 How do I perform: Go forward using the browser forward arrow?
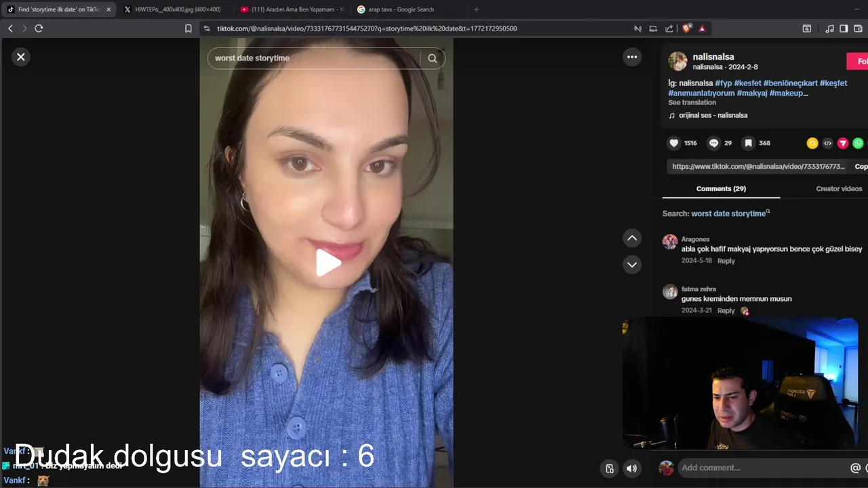point(24,28)
